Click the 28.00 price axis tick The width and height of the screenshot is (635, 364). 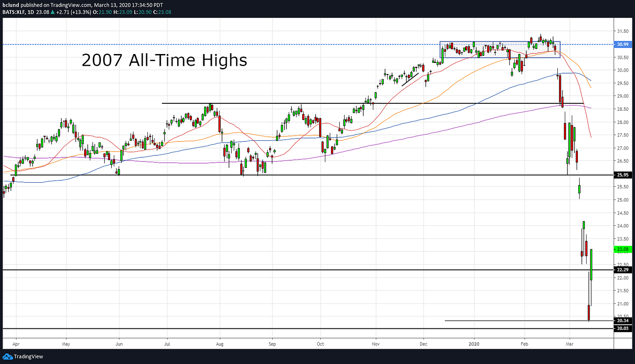(622, 122)
